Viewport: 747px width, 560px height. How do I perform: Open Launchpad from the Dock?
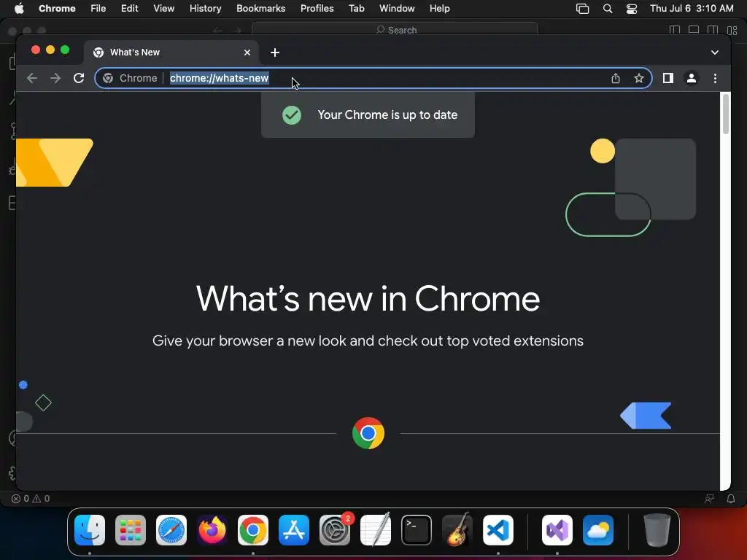pyautogui.click(x=131, y=530)
